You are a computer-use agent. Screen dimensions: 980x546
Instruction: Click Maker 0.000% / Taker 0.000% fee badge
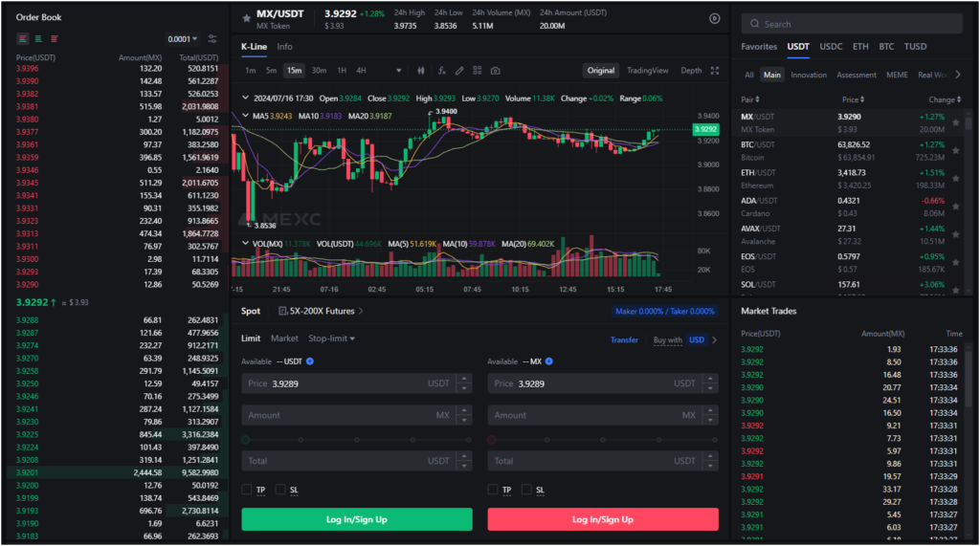pos(664,311)
